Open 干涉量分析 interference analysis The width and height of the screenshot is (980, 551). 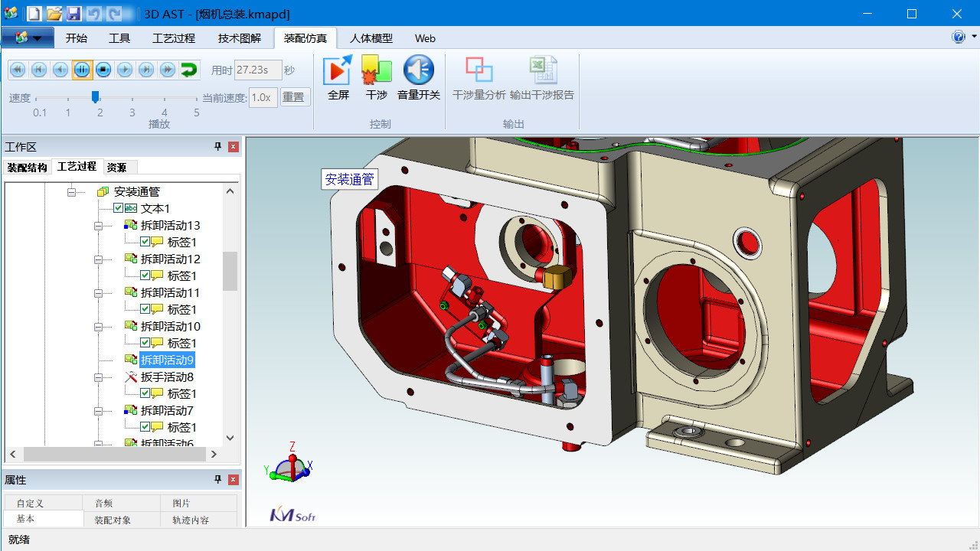click(479, 77)
